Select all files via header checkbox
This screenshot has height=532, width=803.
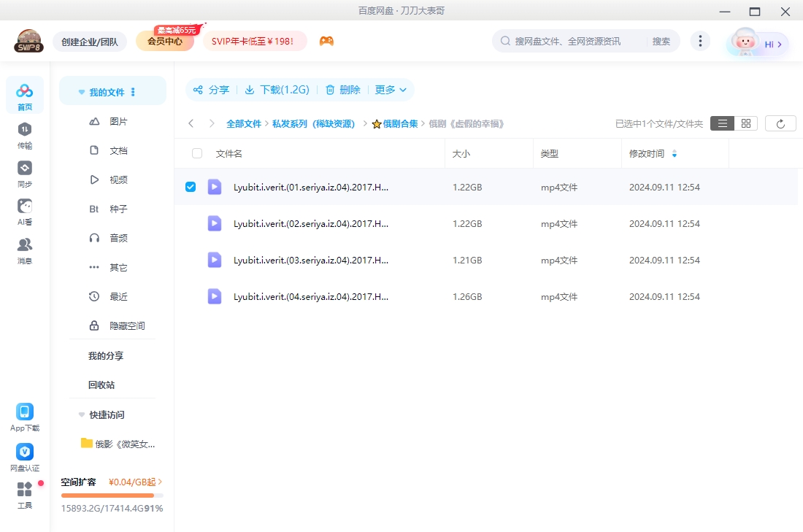point(196,153)
